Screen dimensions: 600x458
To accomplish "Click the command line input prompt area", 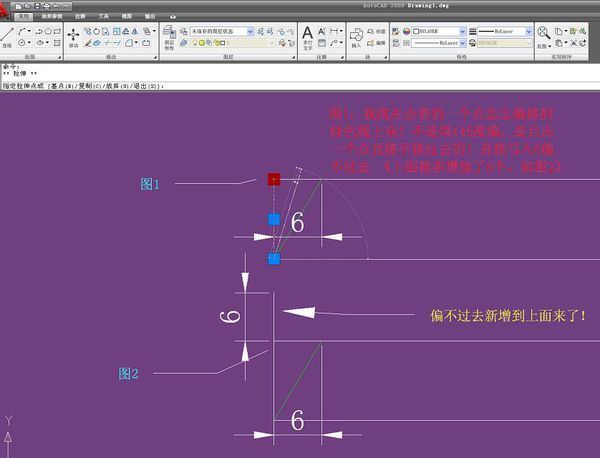I will [300, 86].
